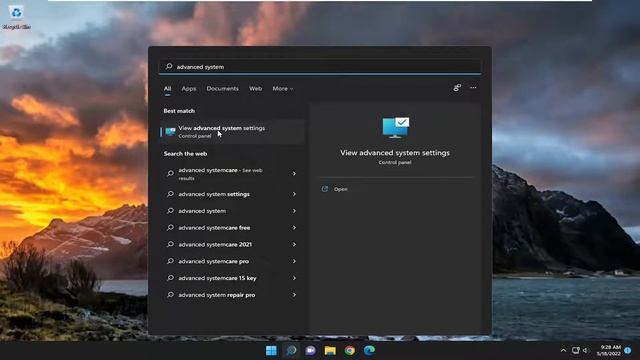Switch to the Apps tab

click(189, 89)
